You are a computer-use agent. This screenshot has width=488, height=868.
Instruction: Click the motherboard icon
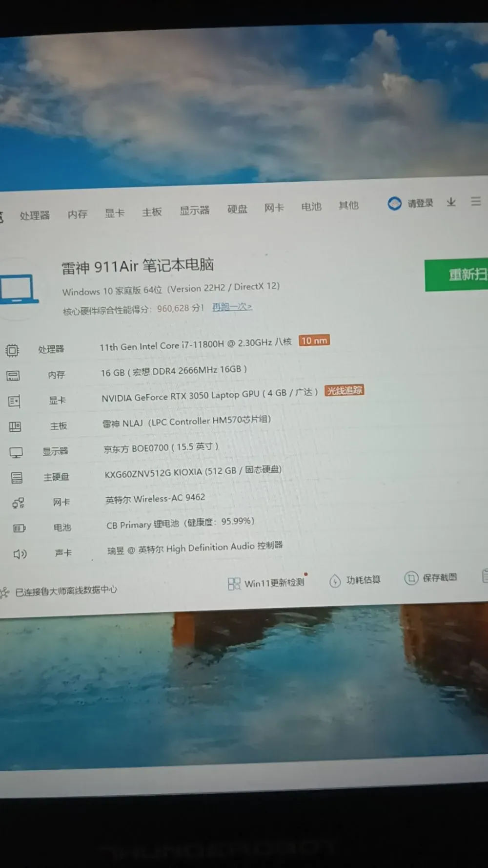click(15, 427)
